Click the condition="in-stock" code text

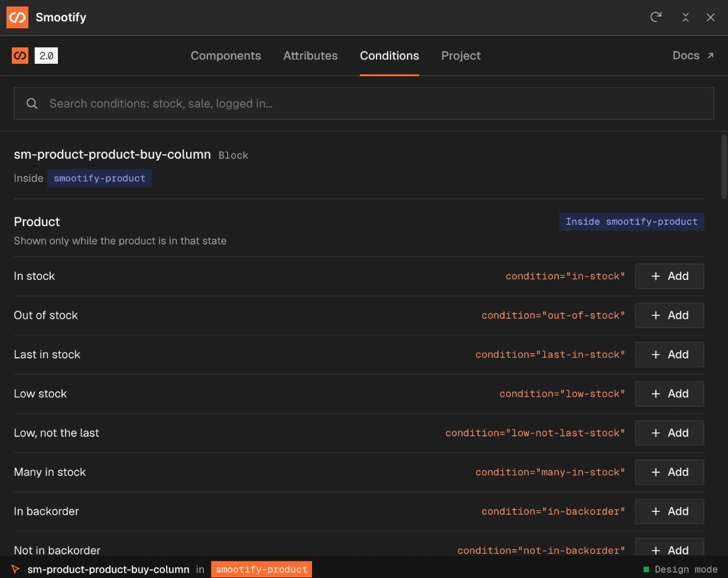[x=565, y=276]
